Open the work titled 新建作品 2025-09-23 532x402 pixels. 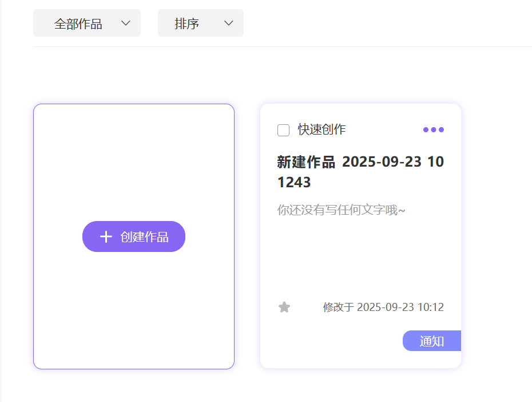[360, 162]
